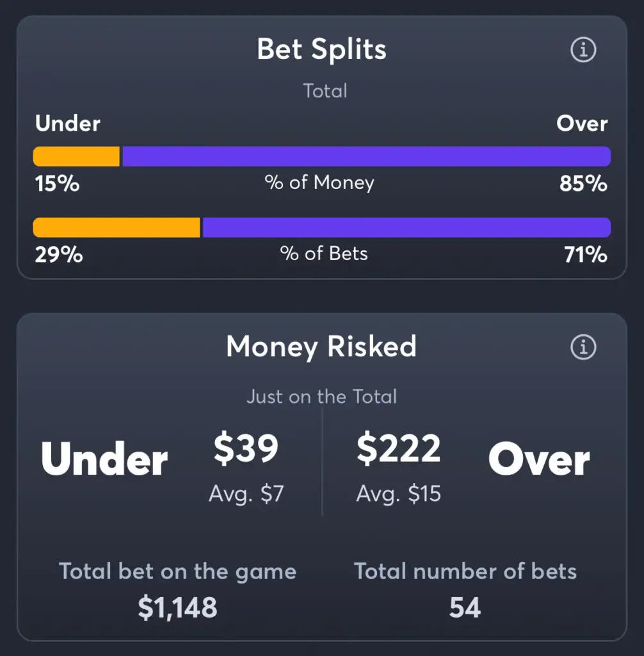
Task: Open the Money Risked info icon
Action: (x=583, y=347)
